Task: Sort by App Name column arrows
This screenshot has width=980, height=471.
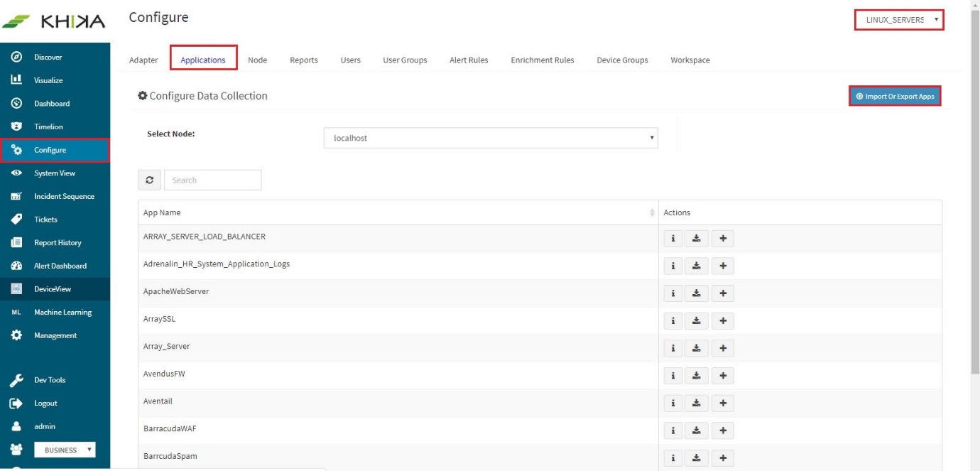Action: click(x=652, y=212)
